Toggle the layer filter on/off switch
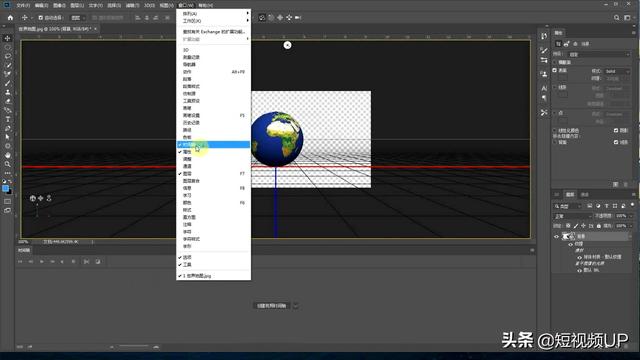 pyautogui.click(x=633, y=205)
